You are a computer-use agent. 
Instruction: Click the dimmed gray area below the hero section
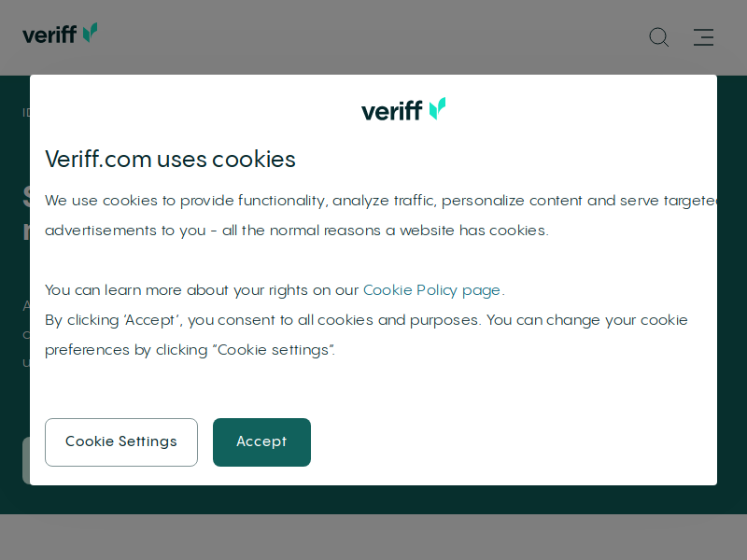pos(373,537)
